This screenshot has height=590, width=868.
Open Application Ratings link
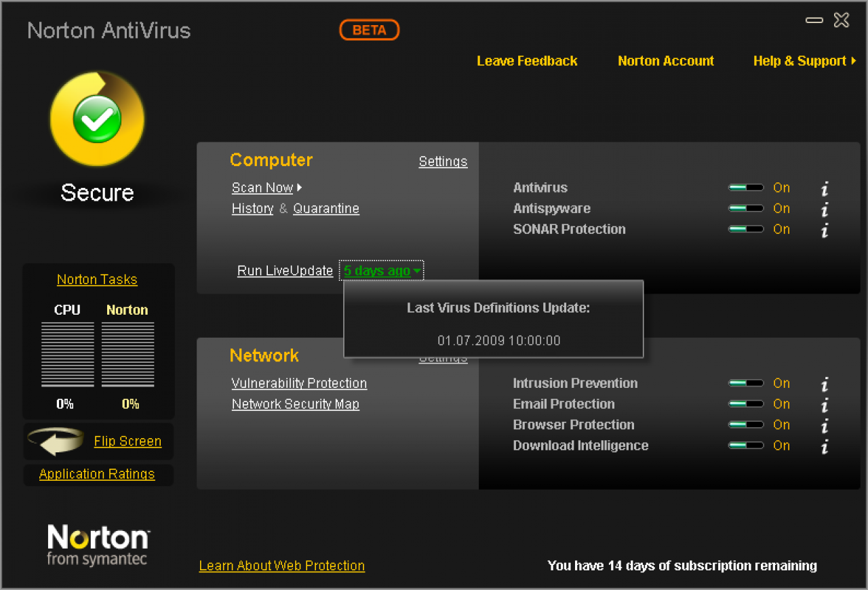coord(97,474)
